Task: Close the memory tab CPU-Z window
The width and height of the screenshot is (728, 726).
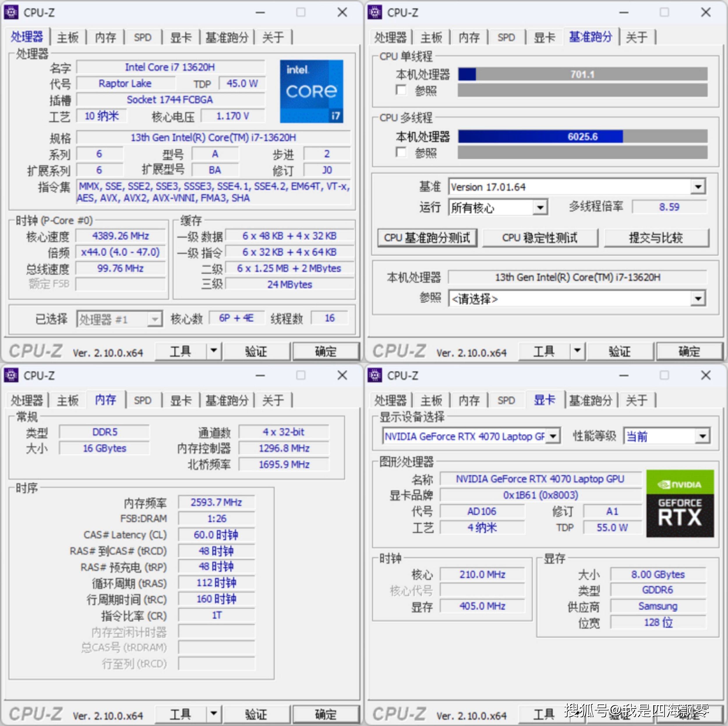Action: point(342,376)
